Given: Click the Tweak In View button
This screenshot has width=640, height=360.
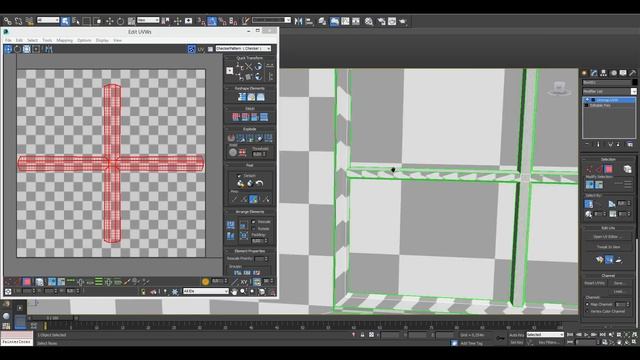Looking at the screenshot, I should click(x=608, y=247).
